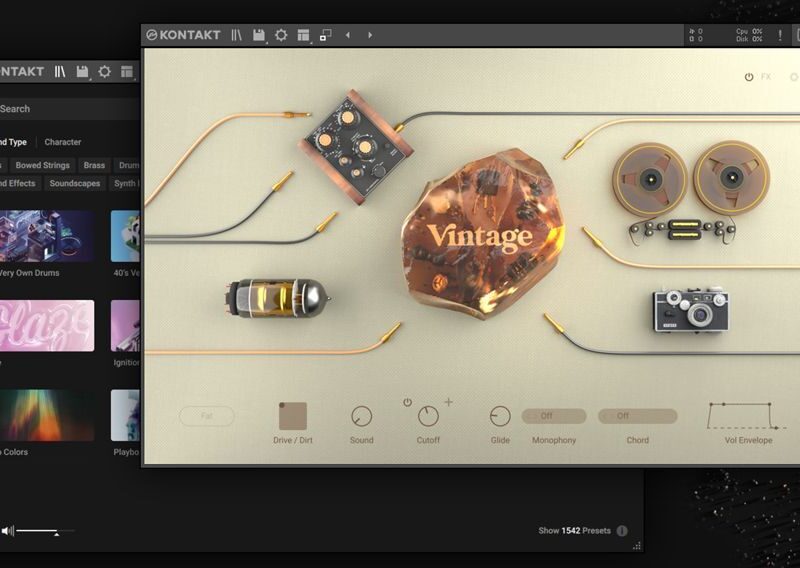Click the minimize view icon beside the layout icon
The height and width of the screenshot is (568, 800).
[x=325, y=35]
